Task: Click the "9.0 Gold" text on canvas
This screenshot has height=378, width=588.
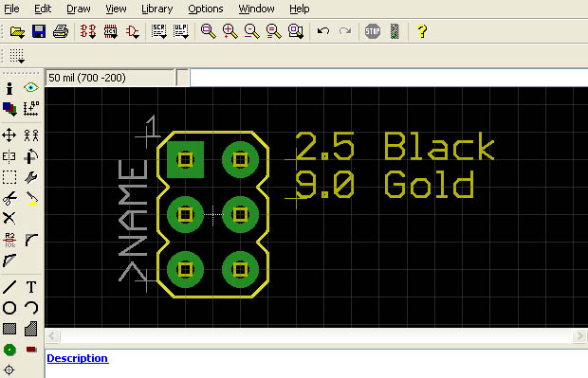Action: click(x=385, y=185)
